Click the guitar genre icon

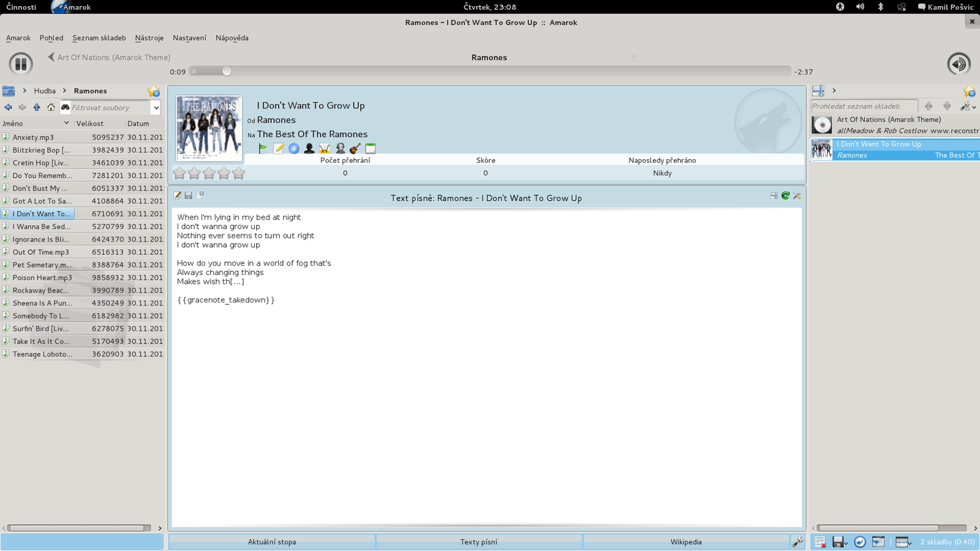click(x=355, y=148)
